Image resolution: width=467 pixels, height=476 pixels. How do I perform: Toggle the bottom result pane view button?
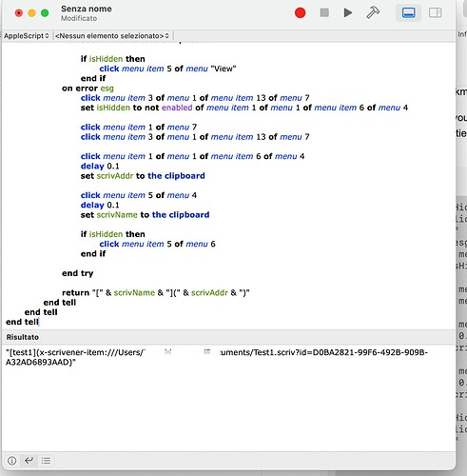point(409,13)
